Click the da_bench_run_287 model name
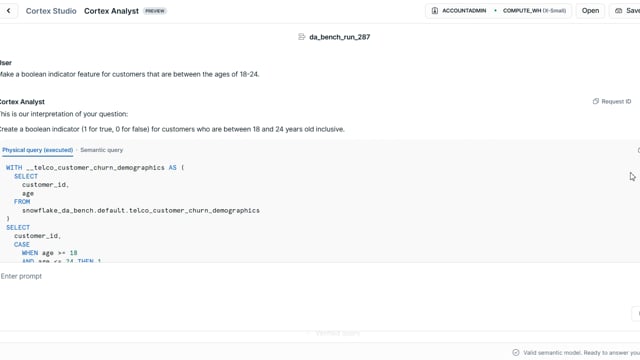The image size is (640, 360). click(x=340, y=37)
